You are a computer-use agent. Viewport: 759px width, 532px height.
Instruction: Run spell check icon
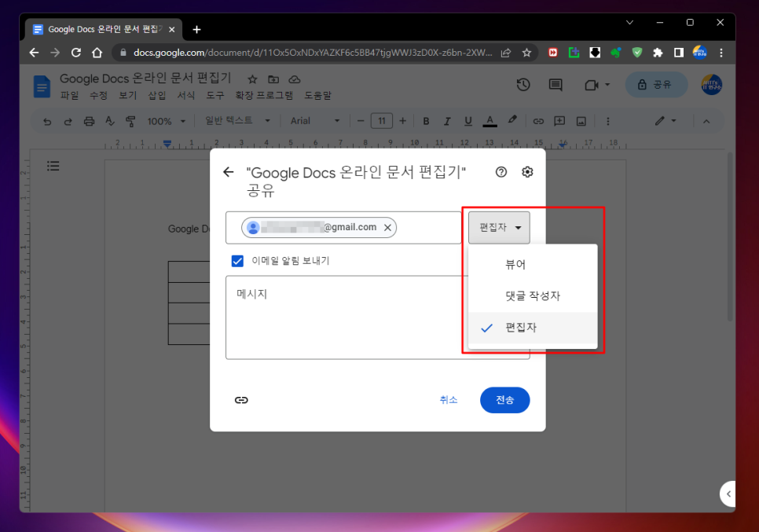click(110, 121)
